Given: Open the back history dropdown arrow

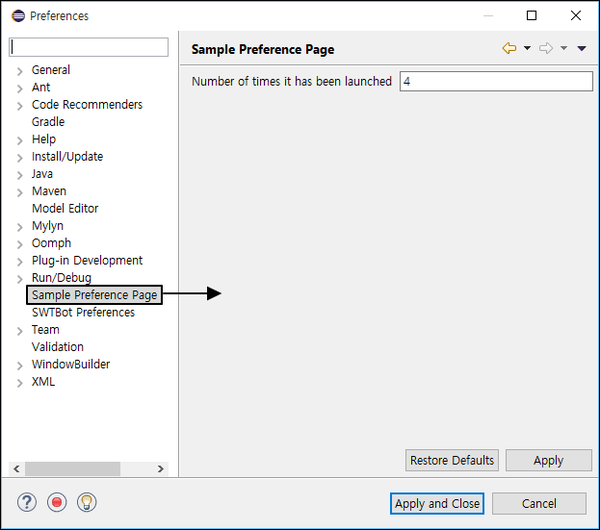Looking at the screenshot, I should coord(527,48).
